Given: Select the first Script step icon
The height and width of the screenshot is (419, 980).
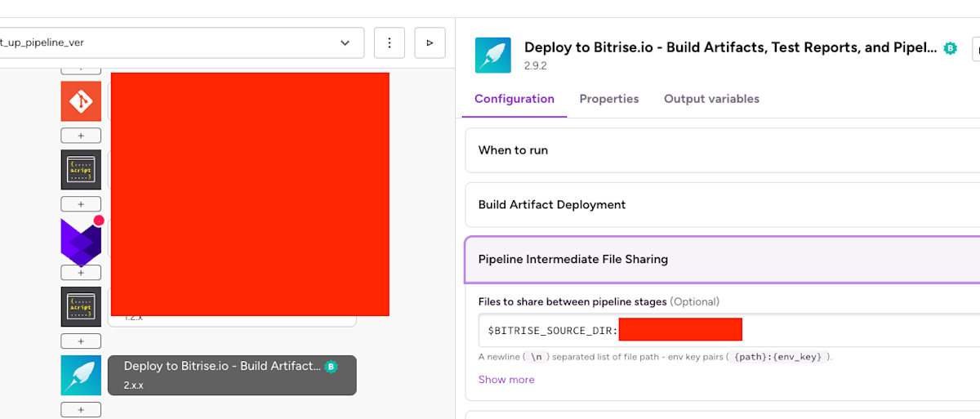Looking at the screenshot, I should 81,170.
